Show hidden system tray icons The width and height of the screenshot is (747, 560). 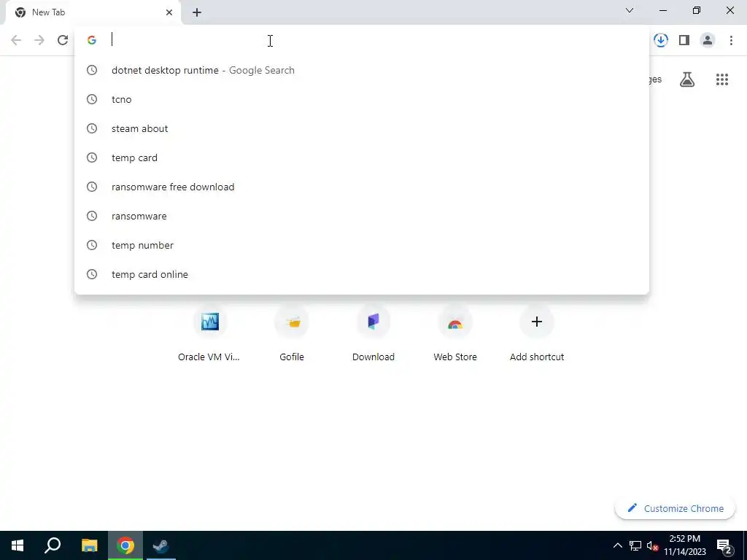[x=617, y=545]
